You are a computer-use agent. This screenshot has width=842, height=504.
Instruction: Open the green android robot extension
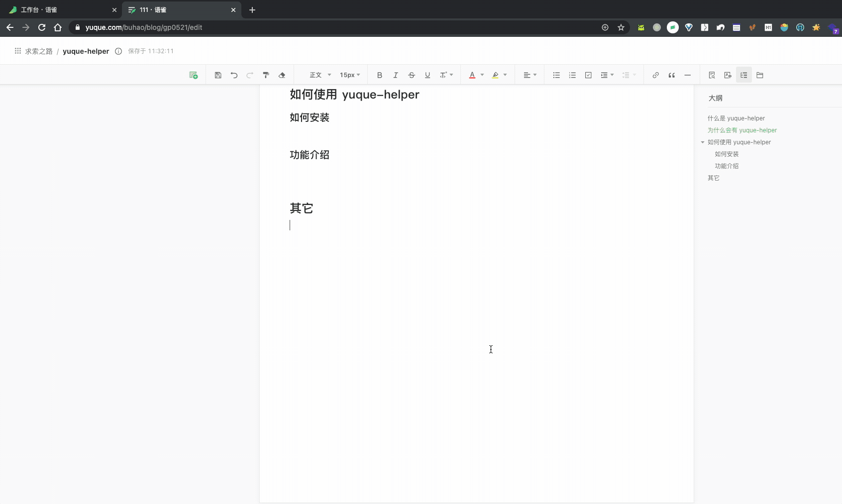coord(641,27)
